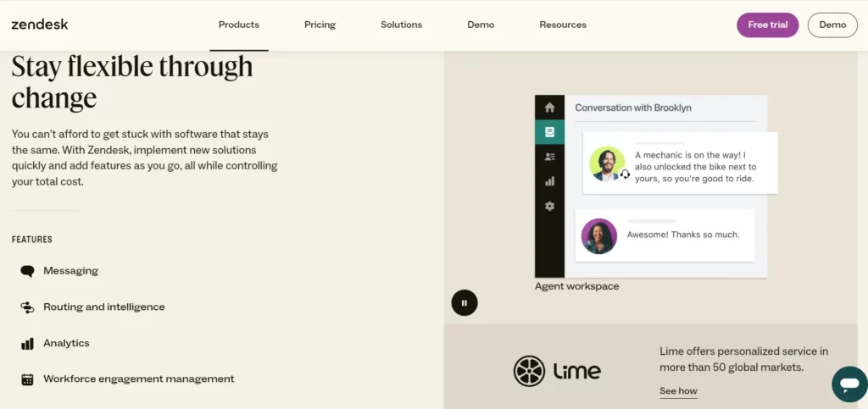Image resolution: width=868 pixels, height=409 pixels.
Task: Click the outlined Demo button
Action: pos(832,25)
